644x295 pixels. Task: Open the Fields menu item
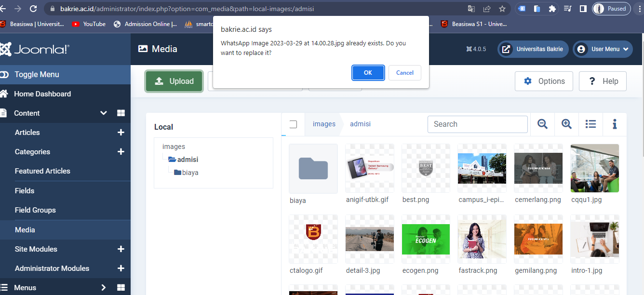pos(25,191)
